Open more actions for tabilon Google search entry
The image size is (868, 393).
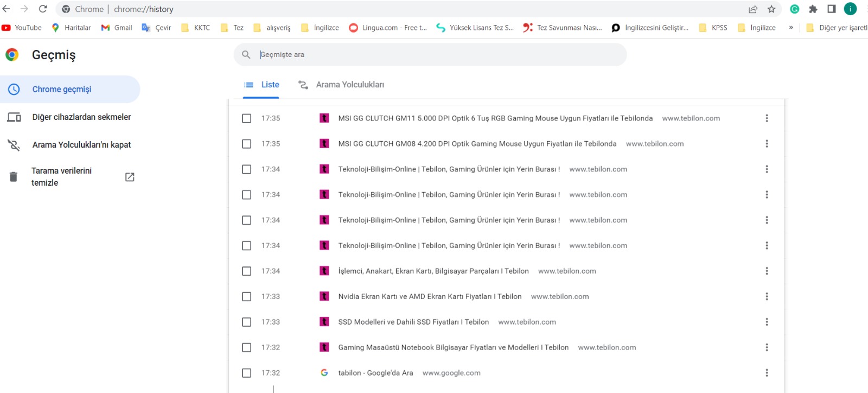tap(767, 373)
